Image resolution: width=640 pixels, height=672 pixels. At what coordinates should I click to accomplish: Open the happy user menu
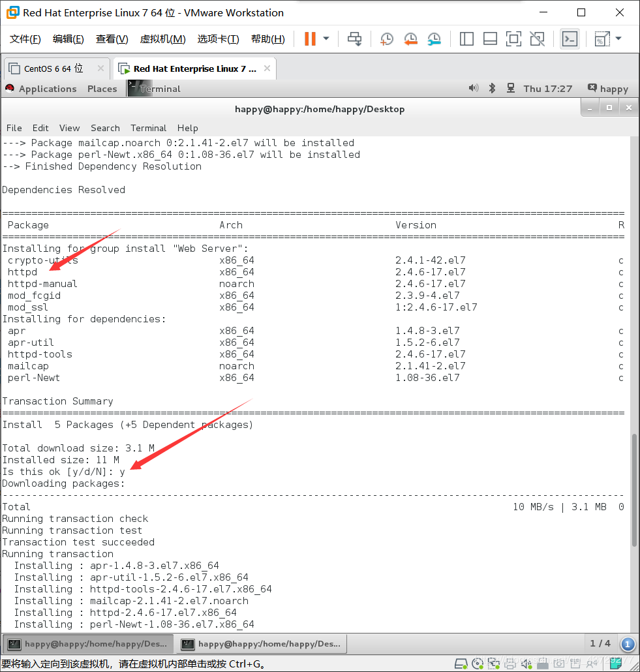pos(608,89)
